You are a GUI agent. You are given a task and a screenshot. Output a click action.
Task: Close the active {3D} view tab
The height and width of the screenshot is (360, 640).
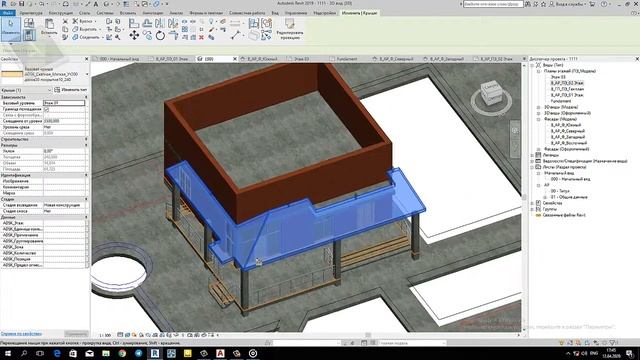(235, 59)
